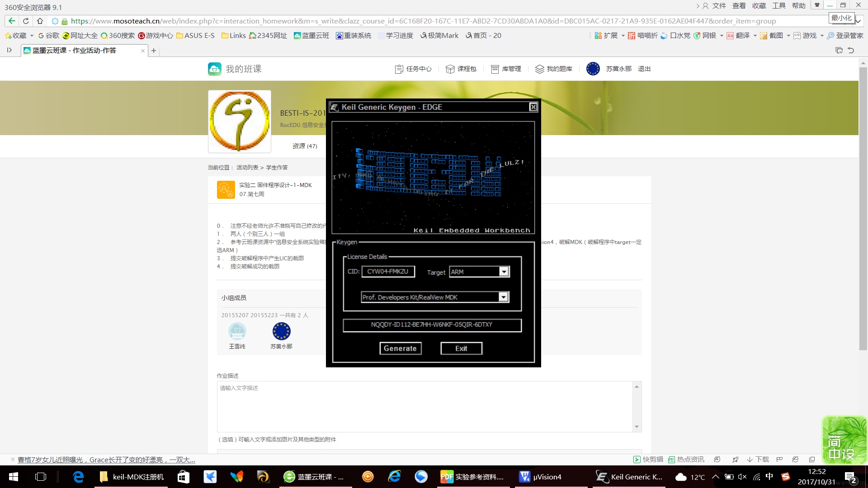This screenshot has height=488, width=868.
Task: Open the 360搜索 bookmark
Action: tap(118, 35)
